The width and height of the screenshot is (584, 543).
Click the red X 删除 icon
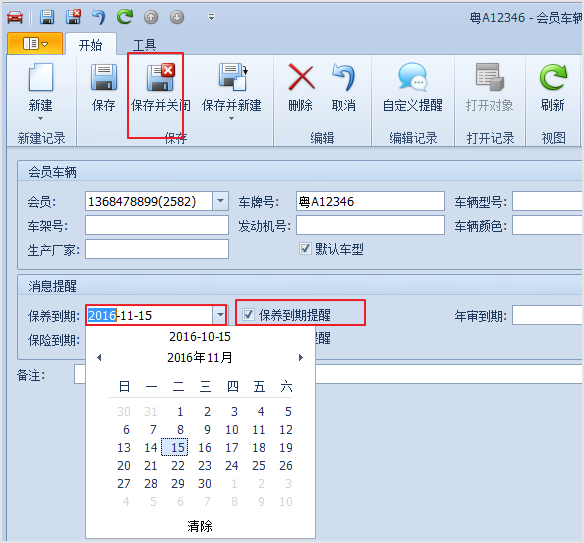point(301,77)
